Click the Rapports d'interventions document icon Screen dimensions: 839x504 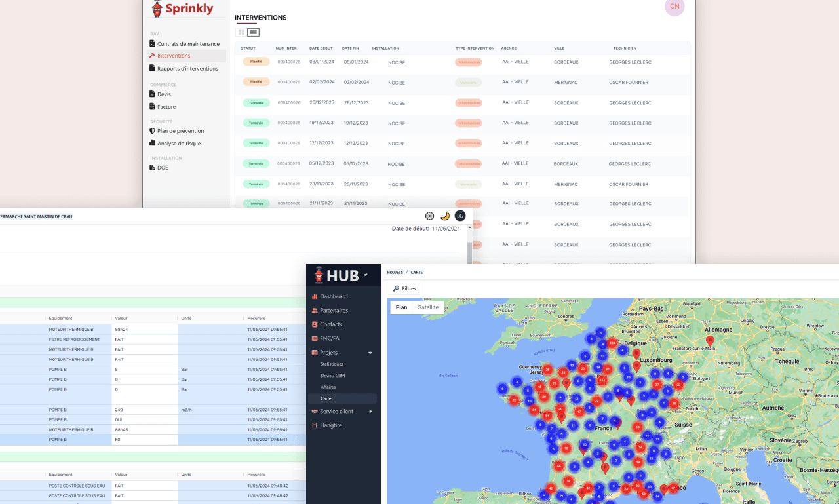coord(152,68)
